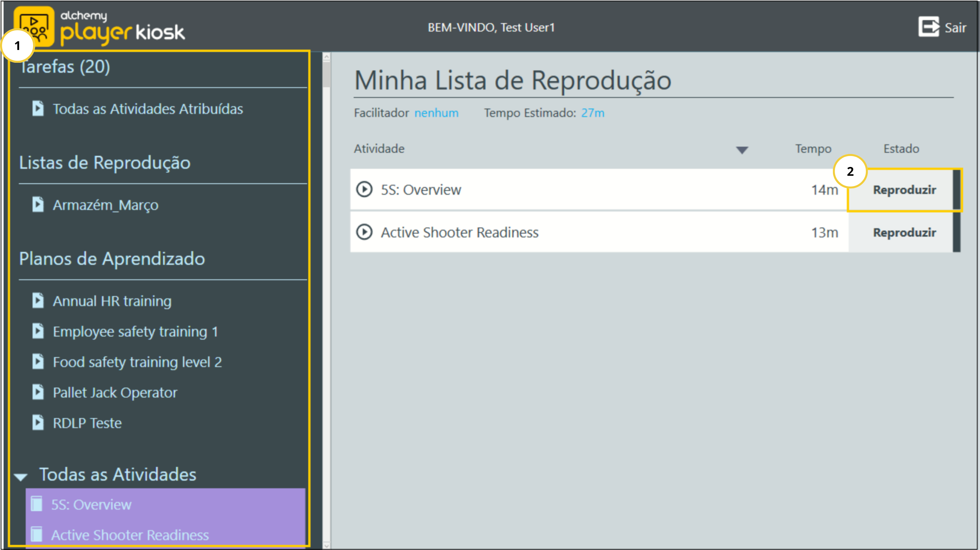Click document icon beside Pallet Jack Operator
Viewport: 980px width, 550px height.
pos(38,392)
